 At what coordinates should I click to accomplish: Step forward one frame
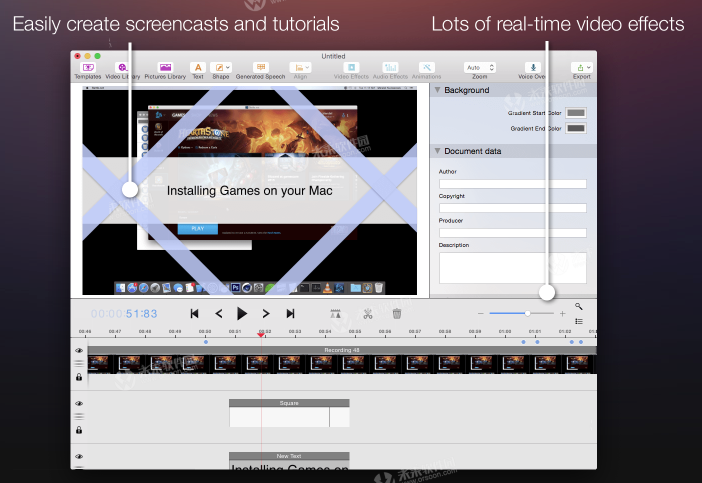pos(266,314)
